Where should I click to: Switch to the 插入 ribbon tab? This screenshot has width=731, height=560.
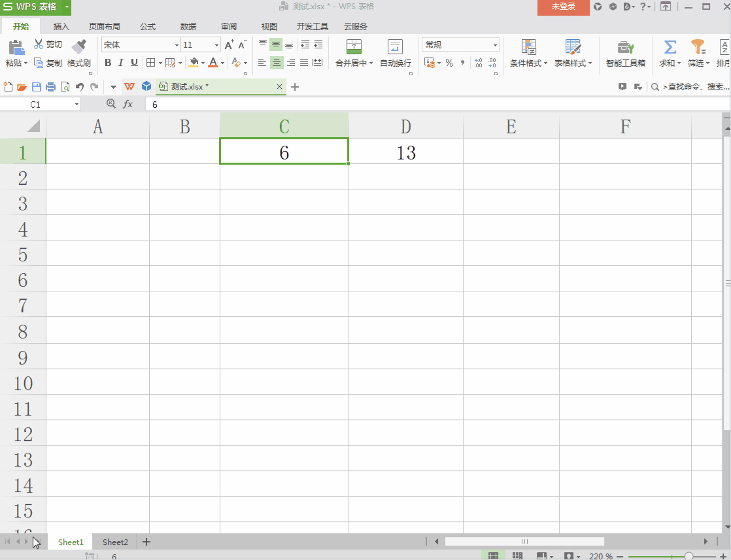pyautogui.click(x=61, y=27)
